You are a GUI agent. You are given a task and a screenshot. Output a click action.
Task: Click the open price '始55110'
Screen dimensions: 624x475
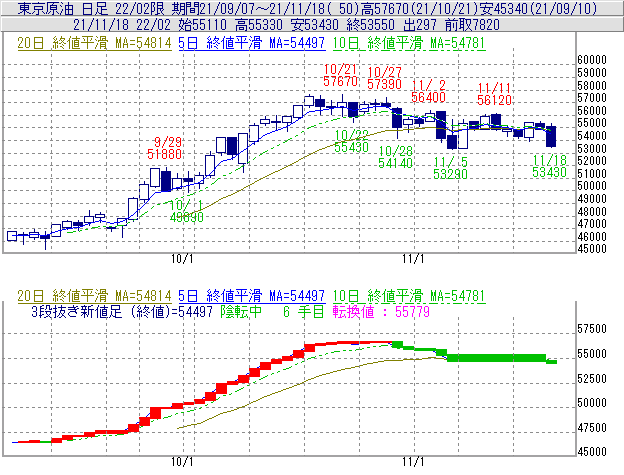click(x=205, y=25)
